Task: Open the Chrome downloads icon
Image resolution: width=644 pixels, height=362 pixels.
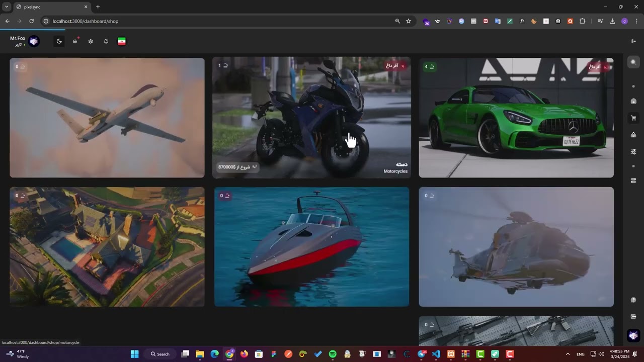Action: 612,21
